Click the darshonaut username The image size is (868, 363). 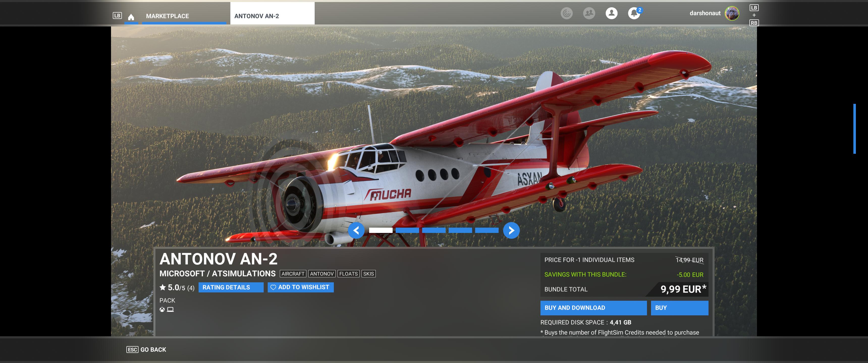click(705, 13)
